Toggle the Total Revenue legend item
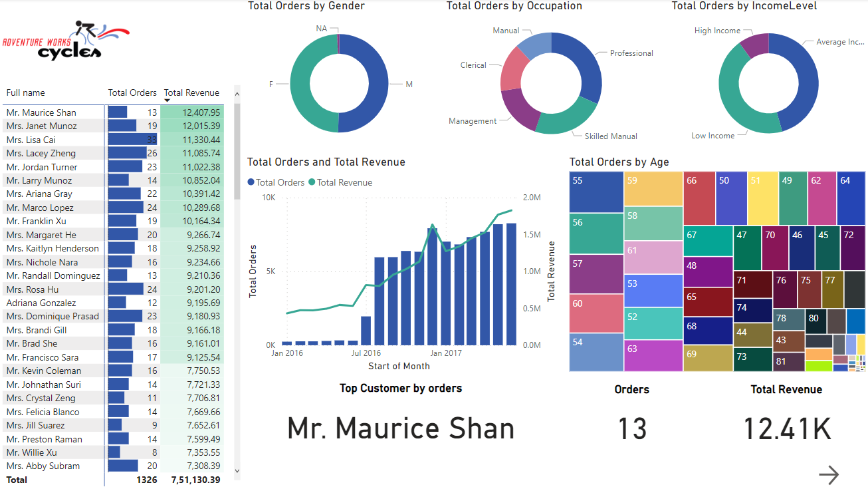 coord(346,182)
